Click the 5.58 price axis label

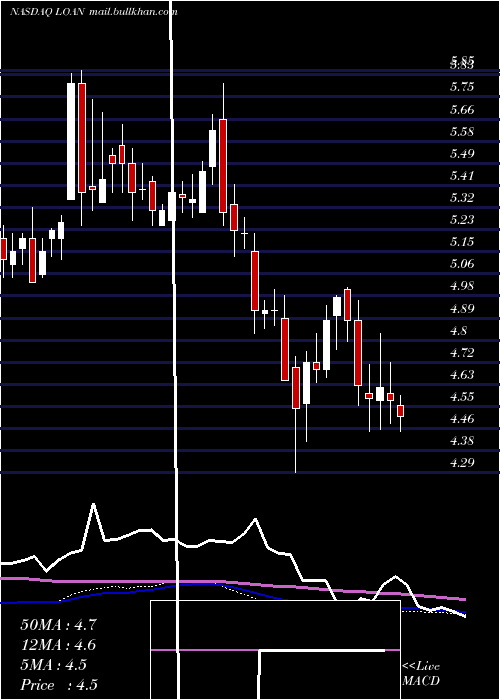tap(462, 132)
